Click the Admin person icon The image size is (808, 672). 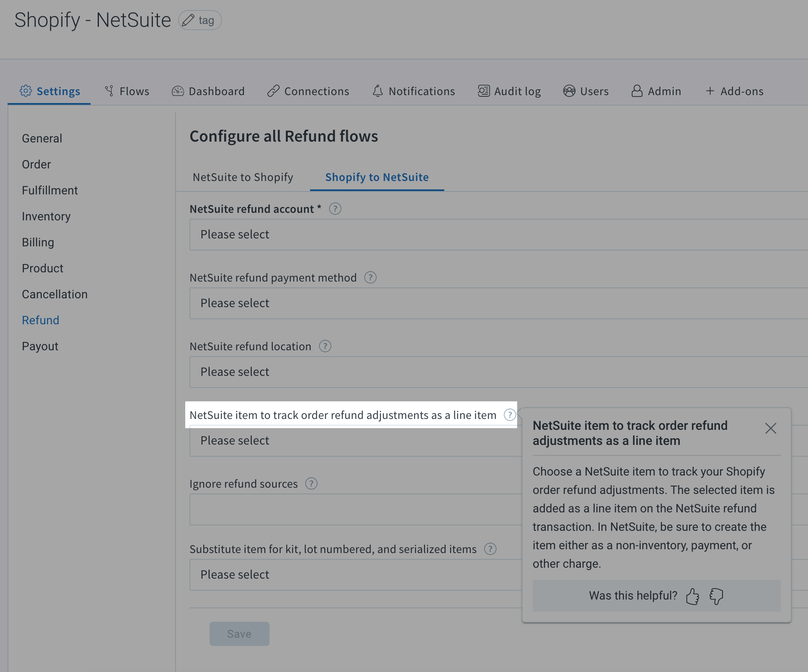pos(637,91)
